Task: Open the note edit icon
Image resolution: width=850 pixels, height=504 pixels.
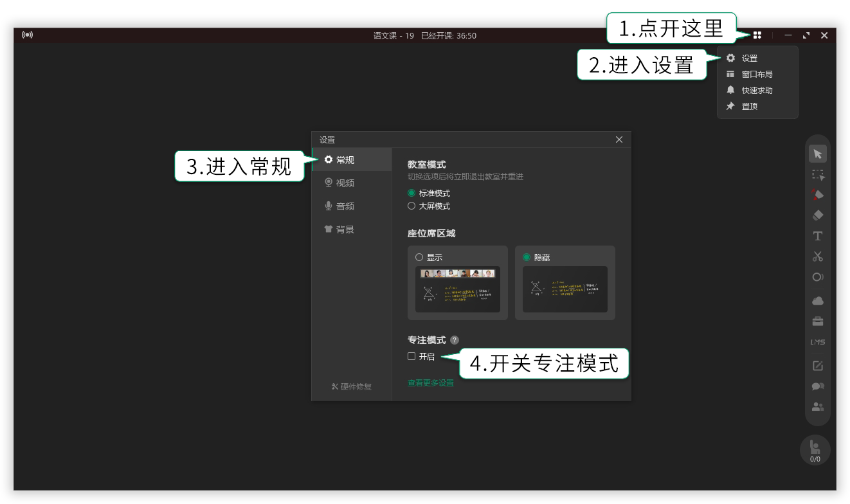Action: pos(817,366)
